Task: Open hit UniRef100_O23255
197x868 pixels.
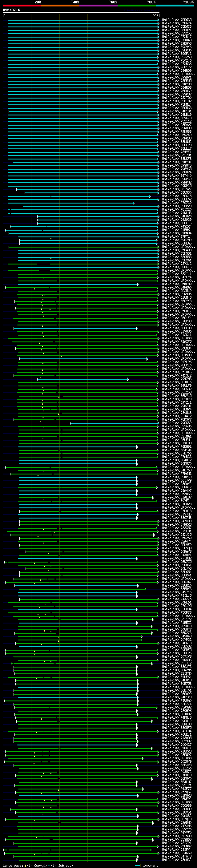Action: (177, 34)
